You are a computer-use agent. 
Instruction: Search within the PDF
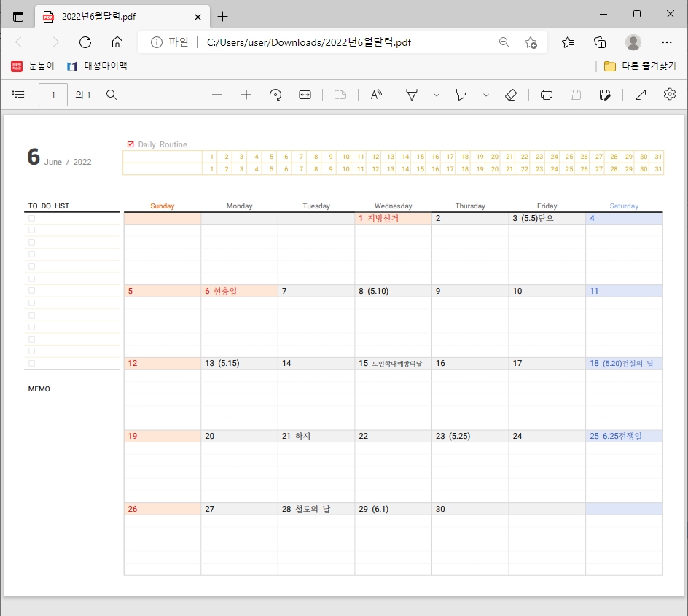tap(112, 95)
